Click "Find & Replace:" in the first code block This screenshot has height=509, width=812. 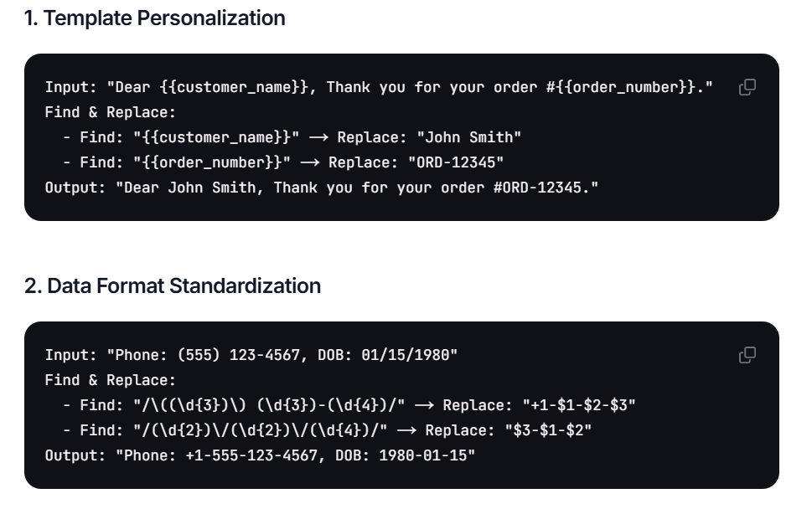(x=111, y=112)
